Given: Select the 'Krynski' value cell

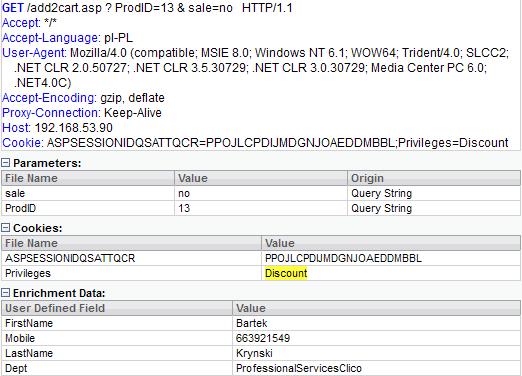Looking at the screenshot, I should [x=376, y=353].
